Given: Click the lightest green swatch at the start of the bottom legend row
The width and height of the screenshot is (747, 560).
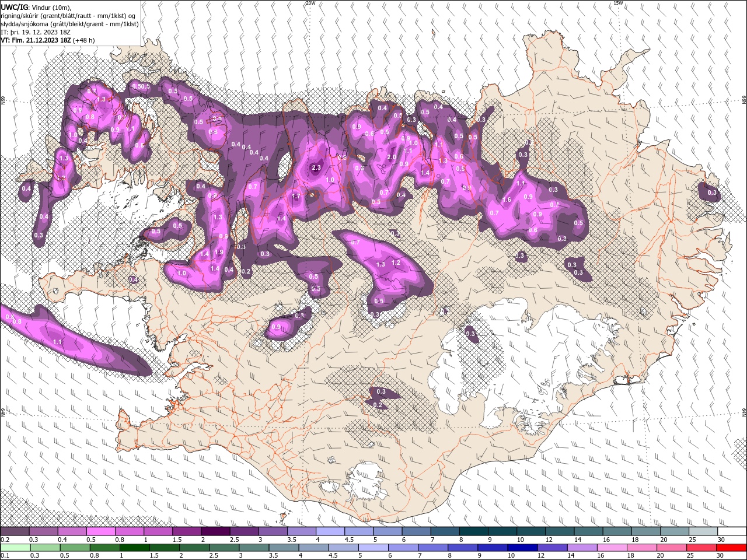Looking at the screenshot, I should (15, 548).
